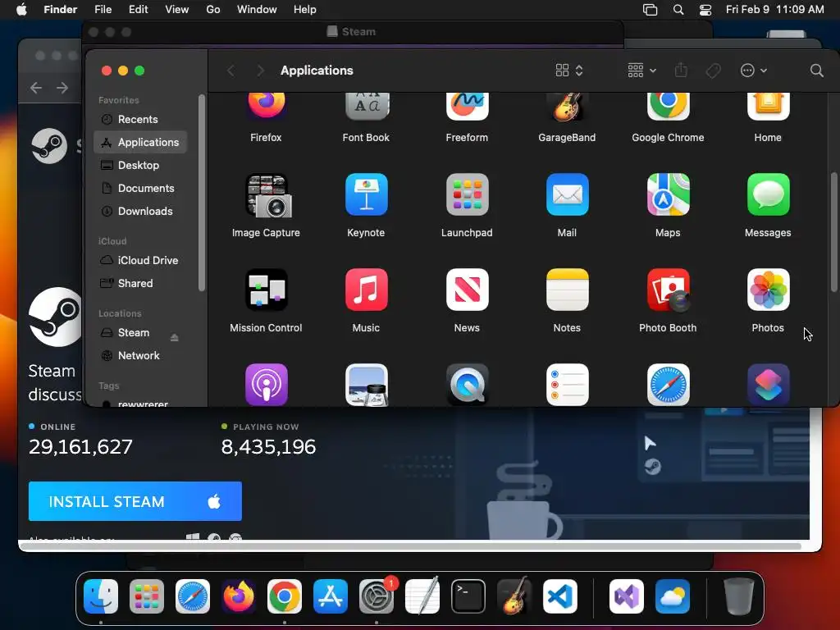Open the View menu
This screenshot has width=840, height=630.
[177, 10]
